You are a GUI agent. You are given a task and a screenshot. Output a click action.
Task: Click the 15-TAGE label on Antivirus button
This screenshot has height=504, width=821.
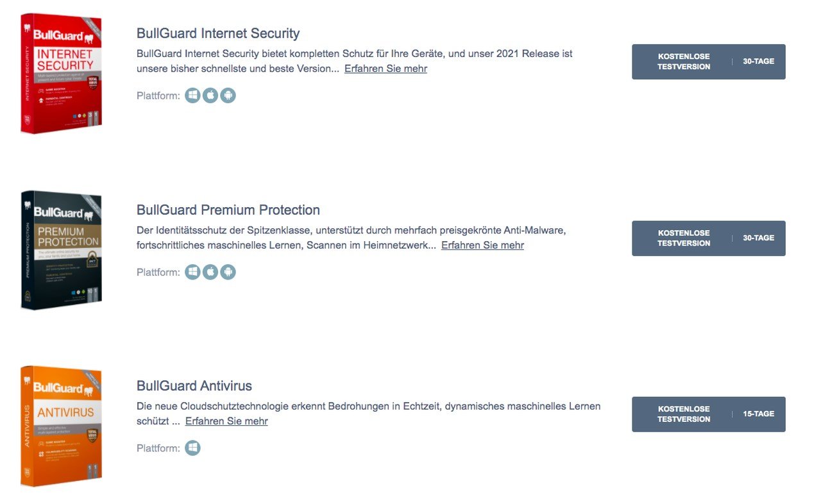coord(759,414)
